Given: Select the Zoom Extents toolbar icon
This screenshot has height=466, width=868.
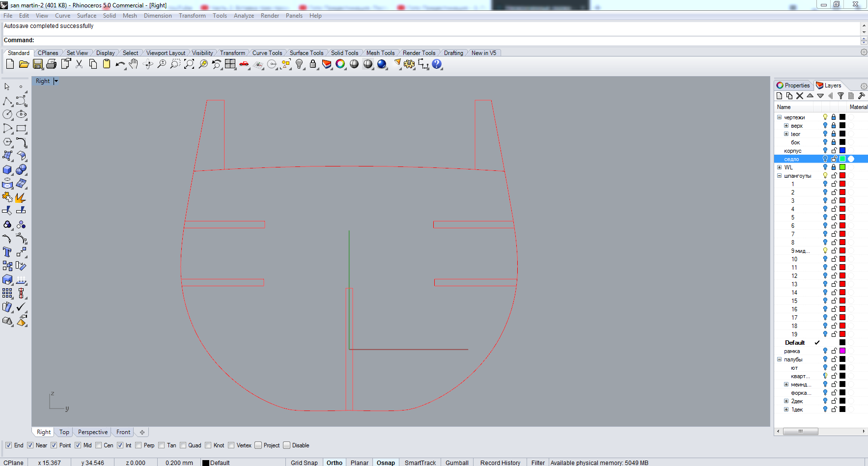Looking at the screenshot, I should point(189,64).
